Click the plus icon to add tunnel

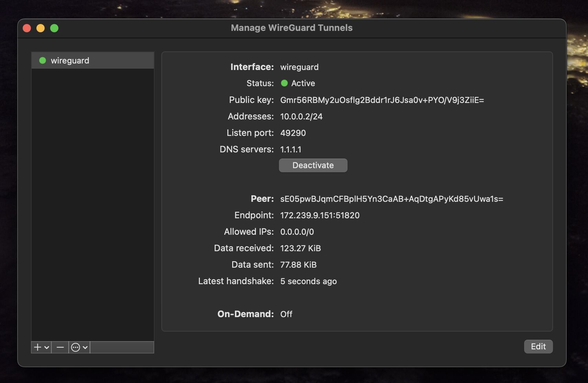click(38, 347)
